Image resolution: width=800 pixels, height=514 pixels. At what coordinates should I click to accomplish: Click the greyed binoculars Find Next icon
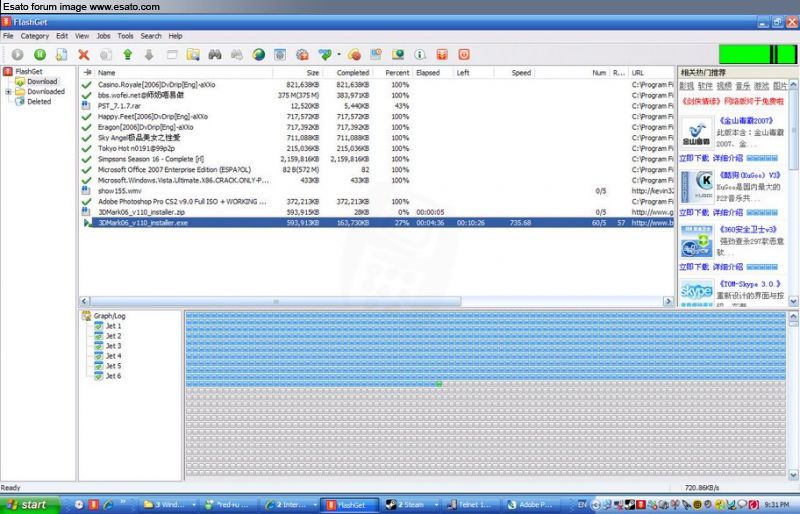tap(237, 54)
